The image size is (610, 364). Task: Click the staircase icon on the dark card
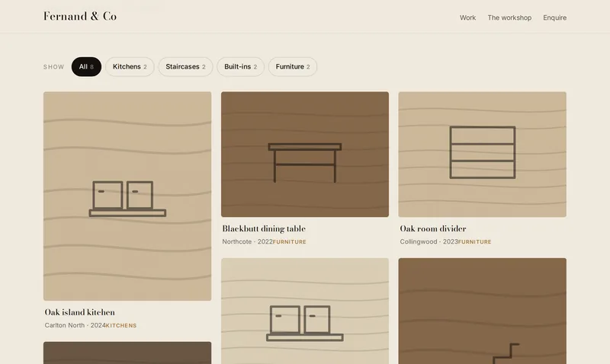pyautogui.click(x=506, y=353)
